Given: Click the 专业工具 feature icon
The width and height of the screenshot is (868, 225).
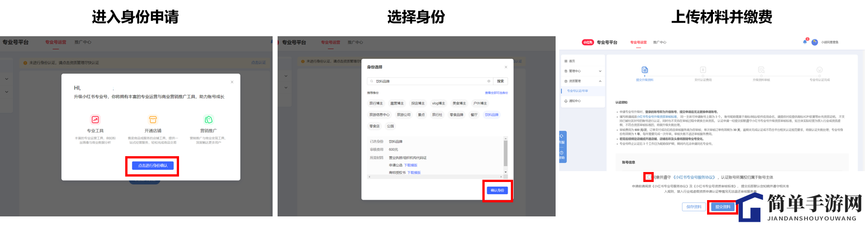Looking at the screenshot, I should tap(95, 120).
